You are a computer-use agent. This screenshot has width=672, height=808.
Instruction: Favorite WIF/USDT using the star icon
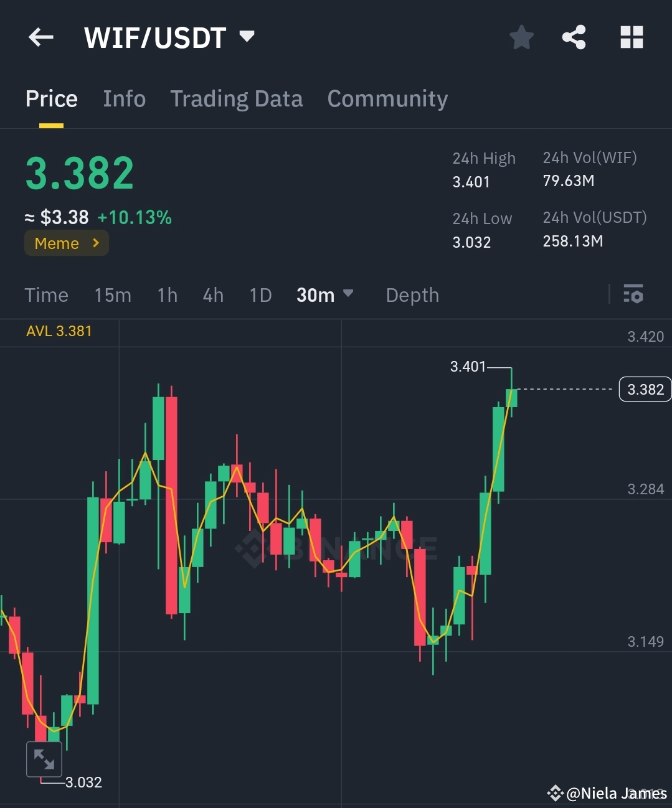click(521, 37)
